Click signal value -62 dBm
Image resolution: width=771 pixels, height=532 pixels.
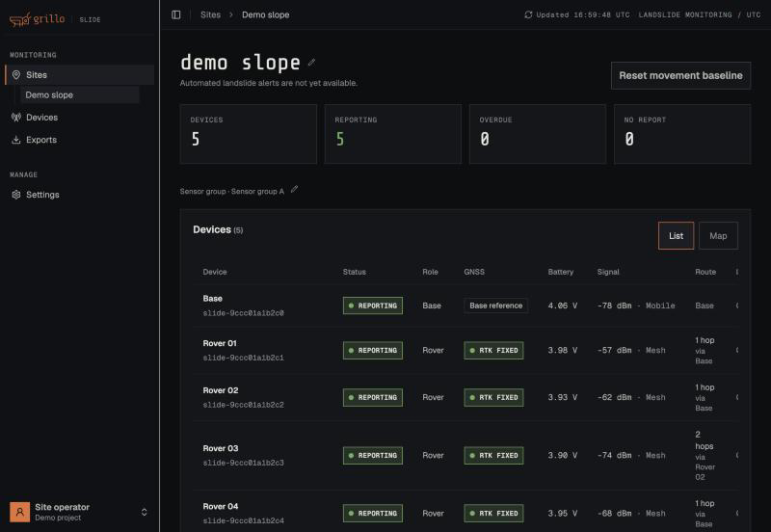(615, 397)
